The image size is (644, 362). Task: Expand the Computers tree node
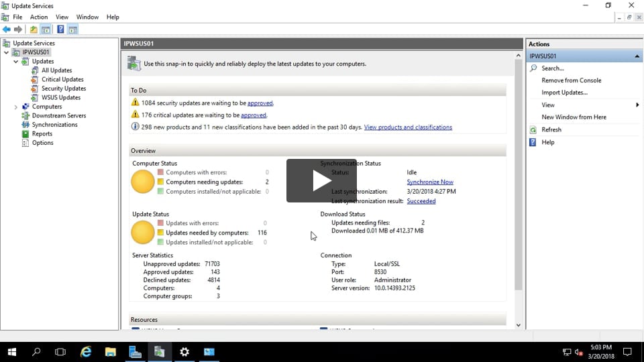tap(15, 107)
